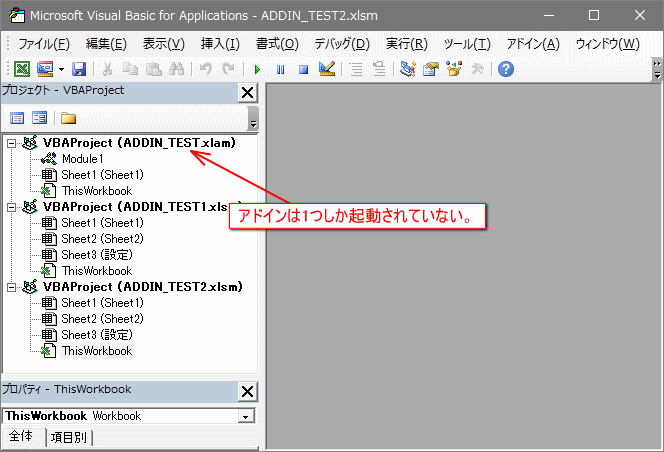This screenshot has width=664, height=452.
Task: Select Sheet3 (設定) under ADDIN_TEST2.xlsm
Action: tap(97, 335)
